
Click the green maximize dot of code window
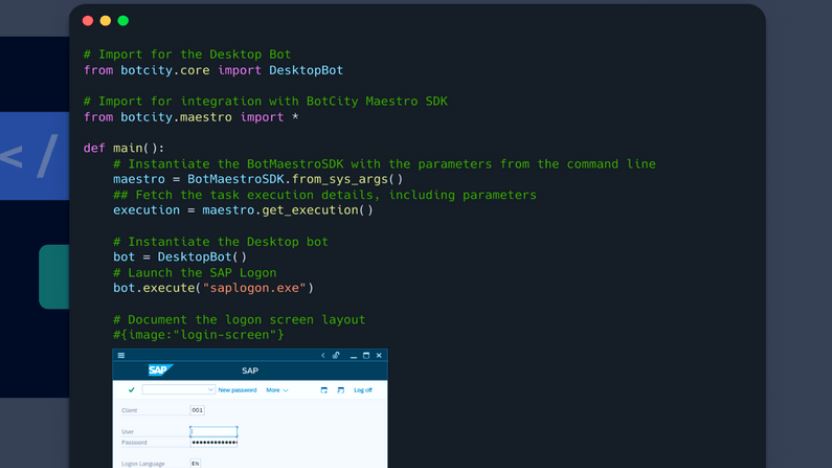click(123, 21)
